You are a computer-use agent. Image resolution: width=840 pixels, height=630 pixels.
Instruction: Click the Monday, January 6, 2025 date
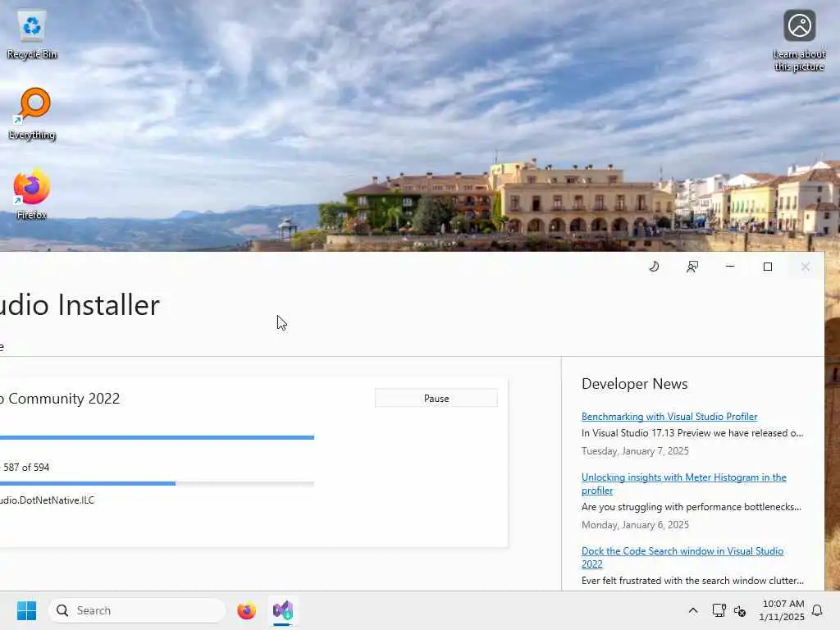[x=635, y=524]
